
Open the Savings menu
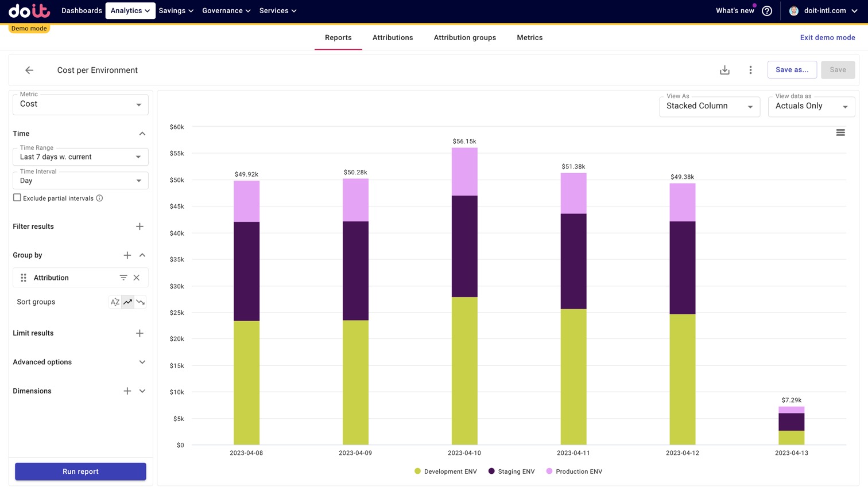[176, 11]
